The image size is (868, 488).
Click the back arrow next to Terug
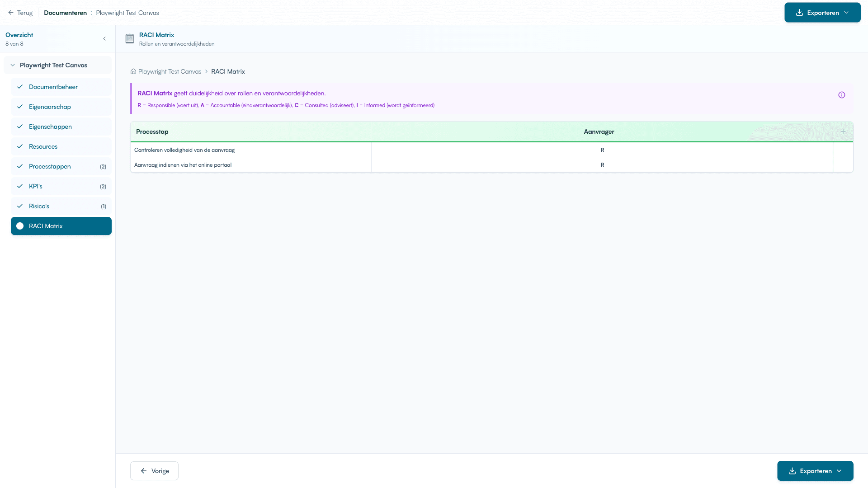tap(11, 13)
